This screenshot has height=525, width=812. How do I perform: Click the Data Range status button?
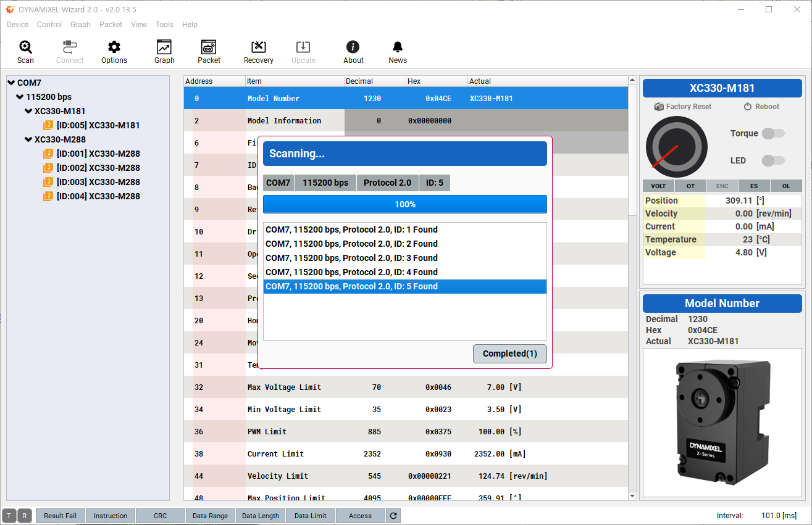pos(210,516)
